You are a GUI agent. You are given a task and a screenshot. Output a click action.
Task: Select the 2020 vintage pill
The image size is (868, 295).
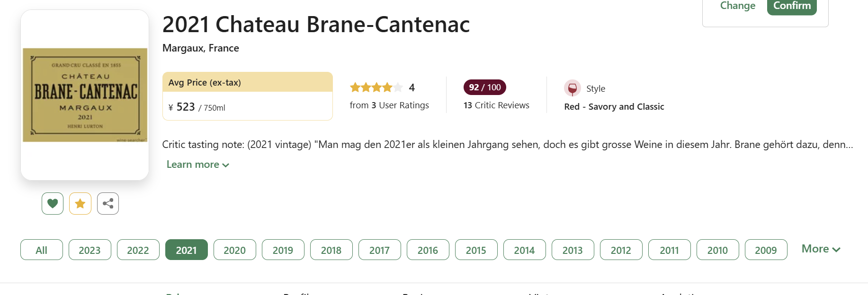[234, 250]
